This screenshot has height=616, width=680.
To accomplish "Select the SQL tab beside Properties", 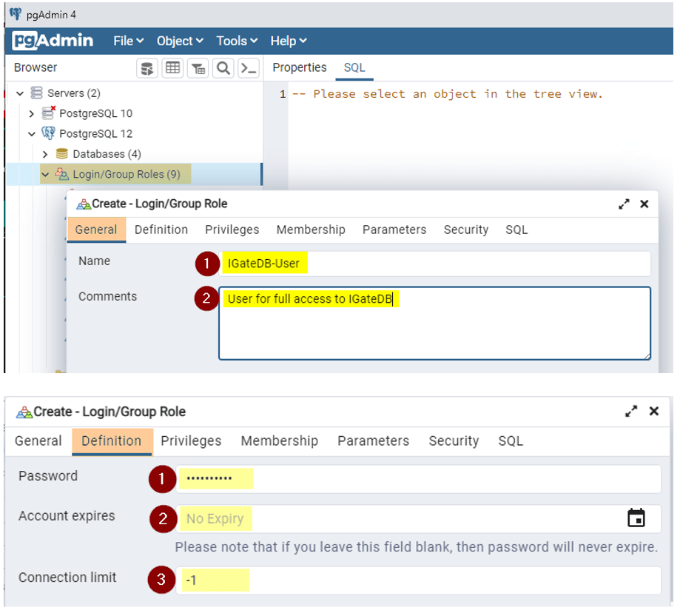I will [x=354, y=67].
